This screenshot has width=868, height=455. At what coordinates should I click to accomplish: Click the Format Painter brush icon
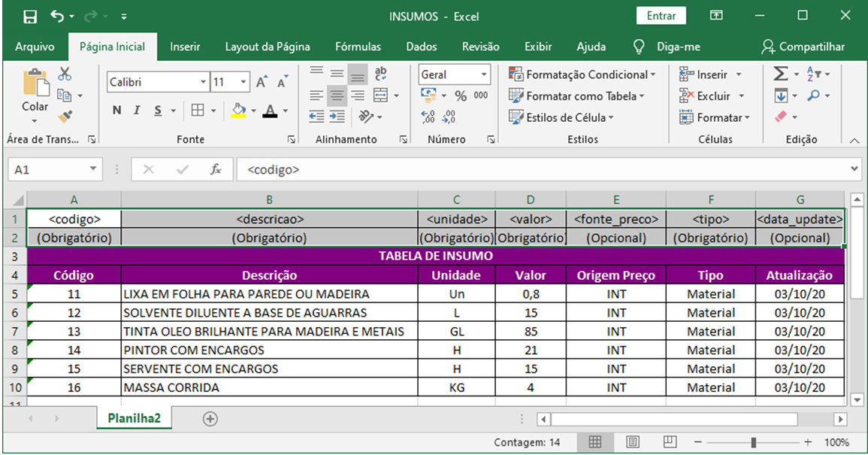point(65,117)
